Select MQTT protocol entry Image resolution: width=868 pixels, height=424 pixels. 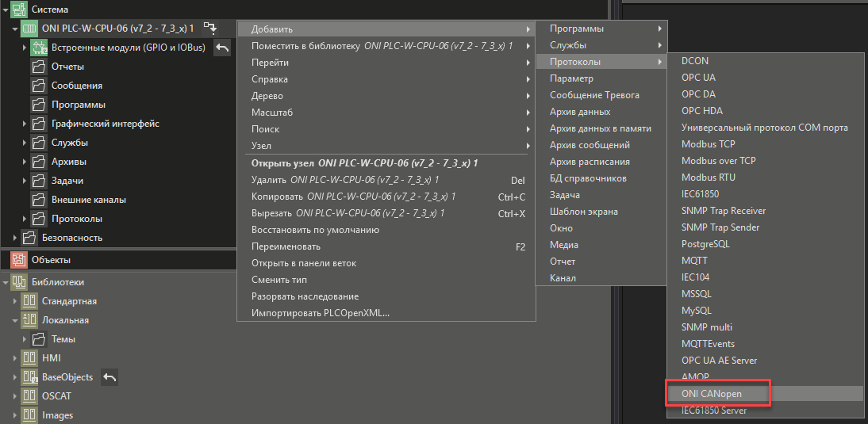[766, 261]
